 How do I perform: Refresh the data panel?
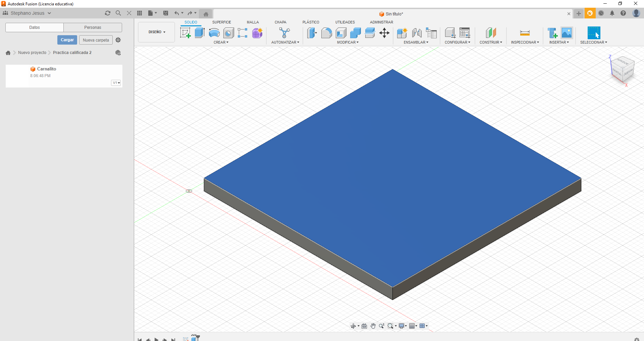[108, 13]
